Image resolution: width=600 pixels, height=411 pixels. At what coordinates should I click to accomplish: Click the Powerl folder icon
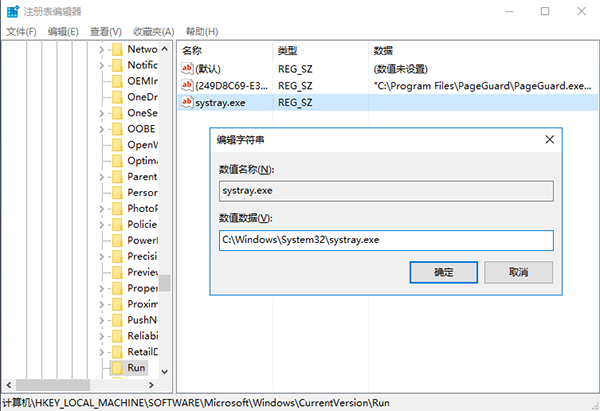tap(117, 240)
